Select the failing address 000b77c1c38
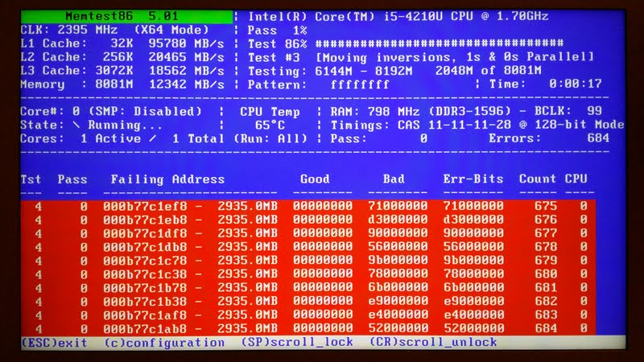This screenshot has height=362, width=644. click(145, 274)
